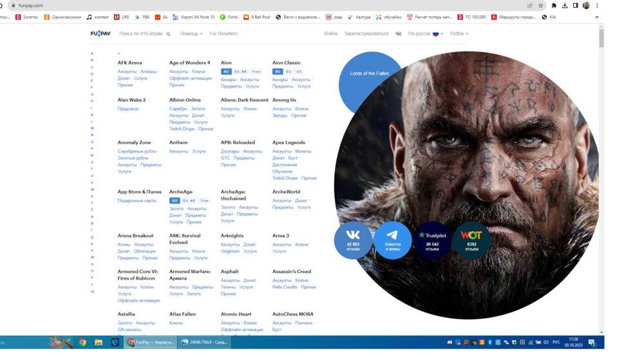This screenshot has height=362, width=644.
Task: Open Assassin's Creed Helix Credits link
Action: (x=285, y=287)
